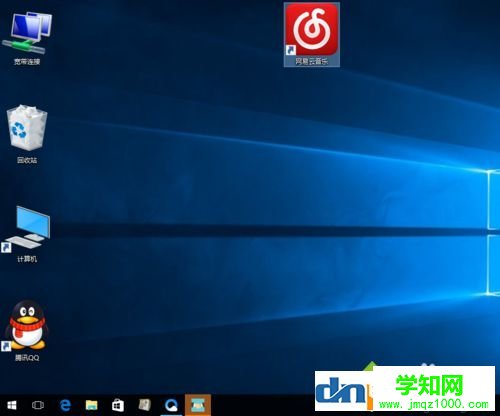Launch Microsoft Edge from the taskbar
The height and width of the screenshot is (416, 500).
coord(65,405)
